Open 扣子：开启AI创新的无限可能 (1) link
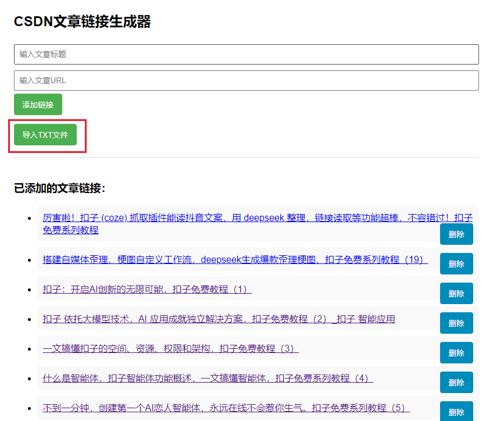This screenshot has width=504, height=421. pos(147,289)
